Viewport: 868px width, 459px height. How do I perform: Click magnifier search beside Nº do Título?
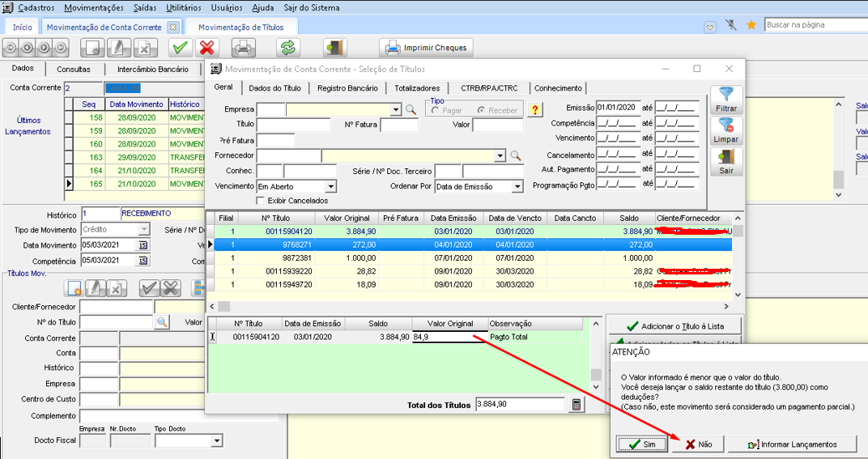[x=162, y=322]
